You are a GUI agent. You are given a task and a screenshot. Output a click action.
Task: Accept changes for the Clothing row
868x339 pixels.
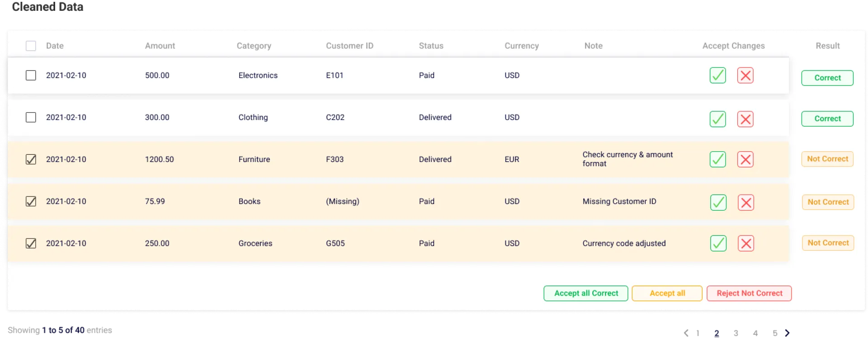click(x=717, y=119)
